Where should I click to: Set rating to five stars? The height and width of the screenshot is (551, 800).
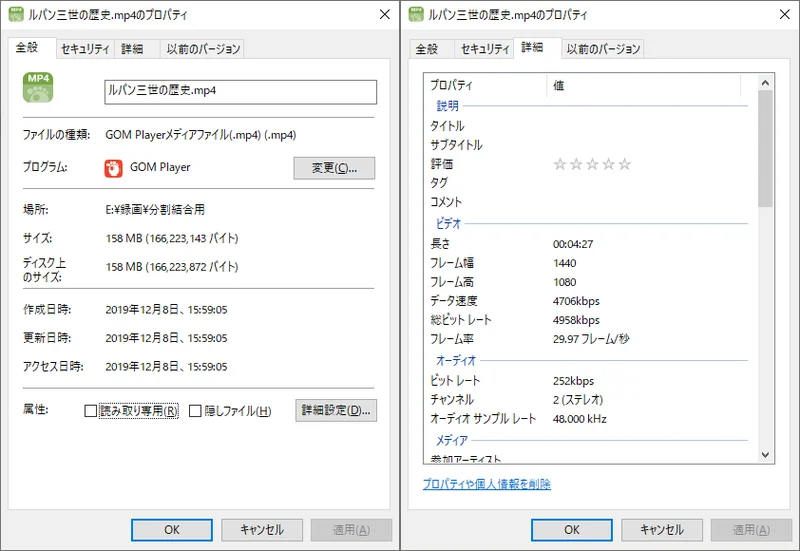point(625,164)
